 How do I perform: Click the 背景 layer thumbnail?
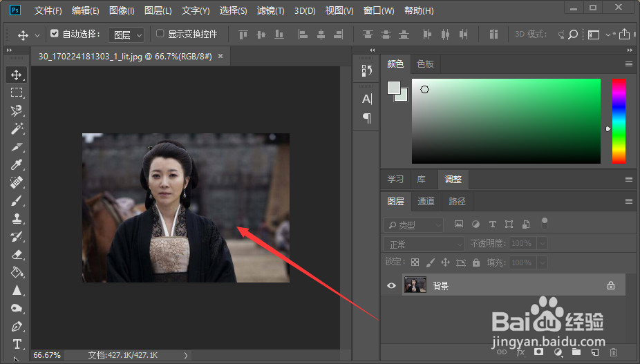(415, 285)
